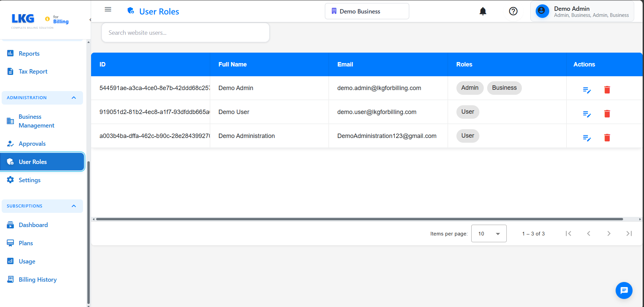Open the notification bell
Screen dimensions: 644x307
[483, 11]
